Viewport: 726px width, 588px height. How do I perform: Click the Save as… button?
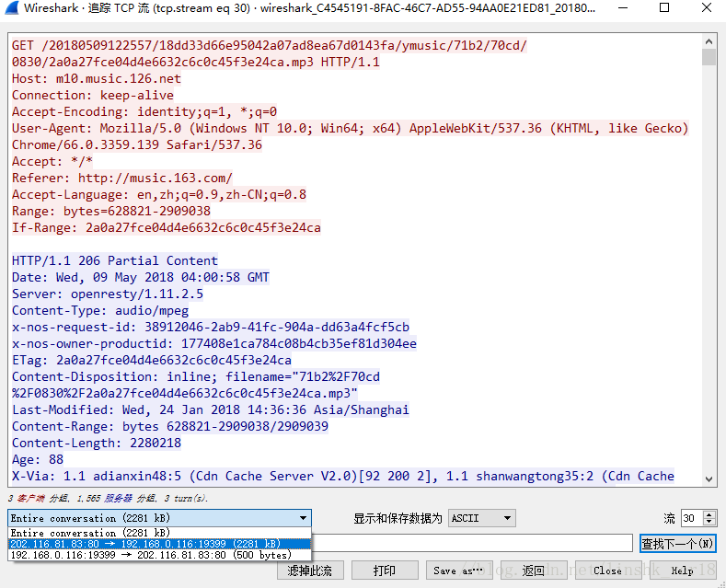pyautogui.click(x=459, y=571)
